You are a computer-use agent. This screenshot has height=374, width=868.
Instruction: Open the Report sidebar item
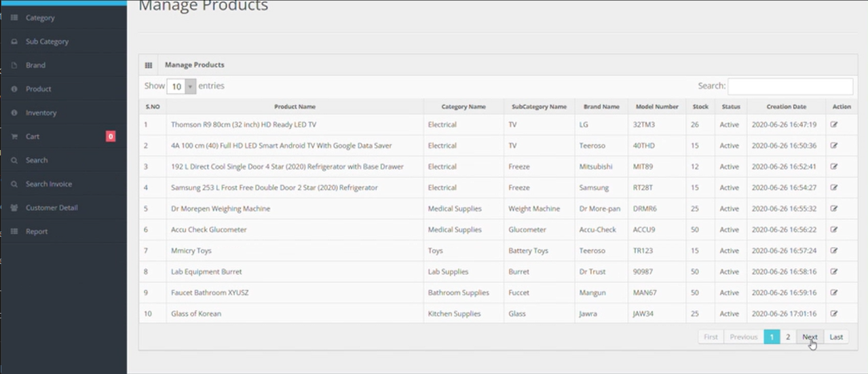[x=37, y=231]
